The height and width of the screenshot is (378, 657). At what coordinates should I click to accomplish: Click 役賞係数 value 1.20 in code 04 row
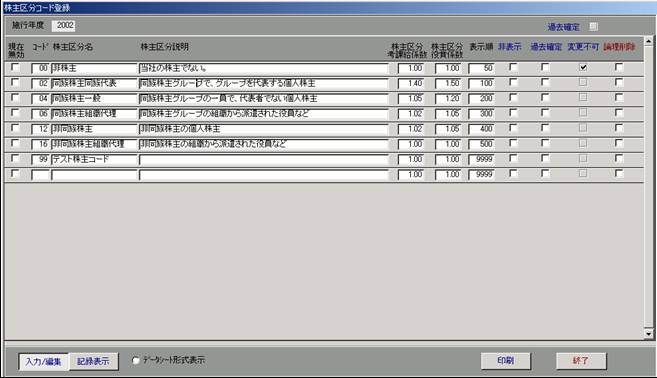448,98
